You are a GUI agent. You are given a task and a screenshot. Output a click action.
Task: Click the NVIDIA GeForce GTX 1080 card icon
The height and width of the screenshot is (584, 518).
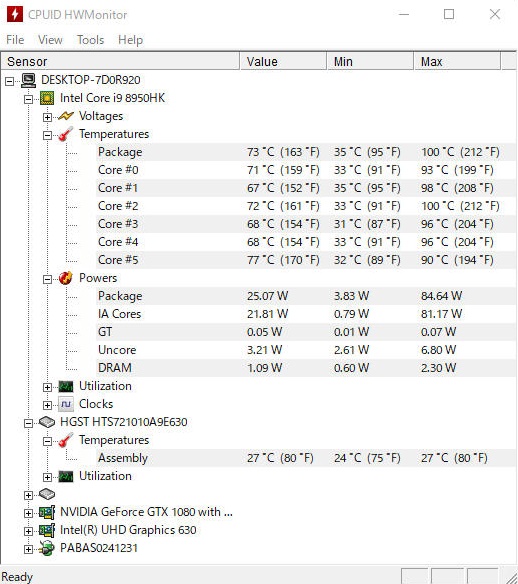coord(47,512)
